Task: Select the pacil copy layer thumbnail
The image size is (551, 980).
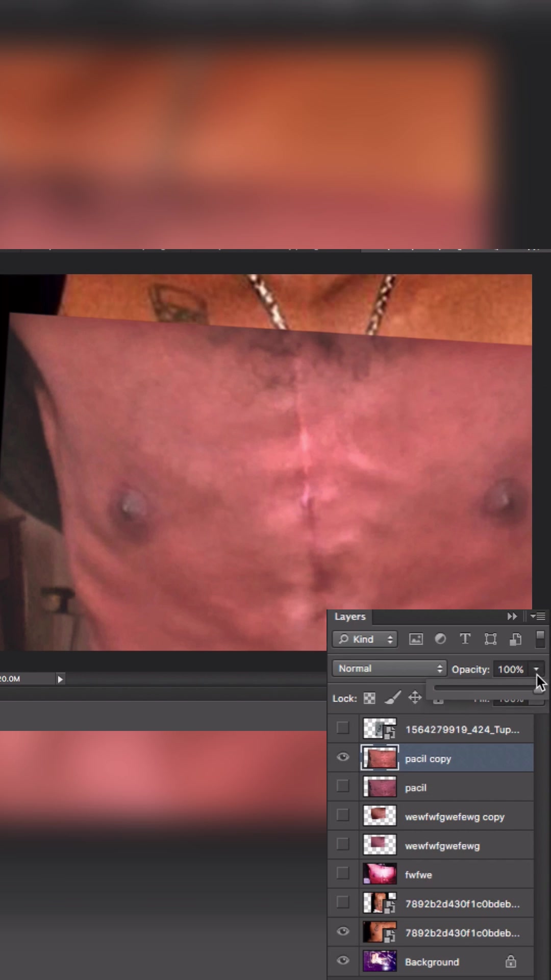Action: [x=380, y=758]
